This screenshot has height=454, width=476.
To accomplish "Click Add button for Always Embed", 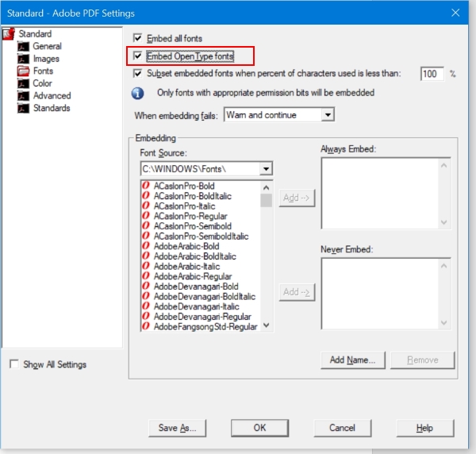I will pyautogui.click(x=297, y=198).
